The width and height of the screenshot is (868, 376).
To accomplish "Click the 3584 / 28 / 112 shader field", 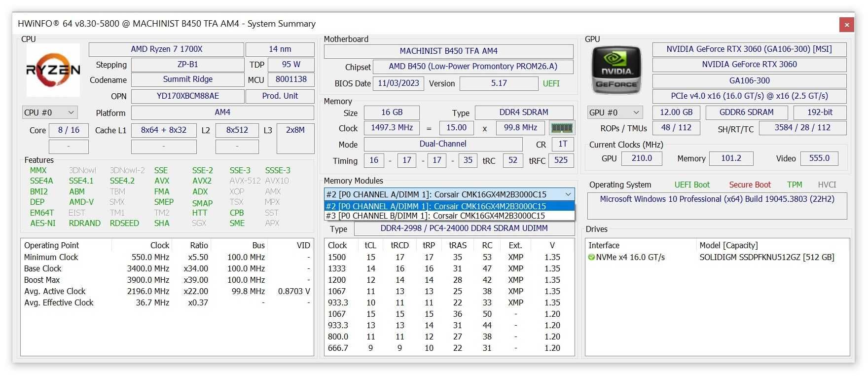I will (802, 128).
